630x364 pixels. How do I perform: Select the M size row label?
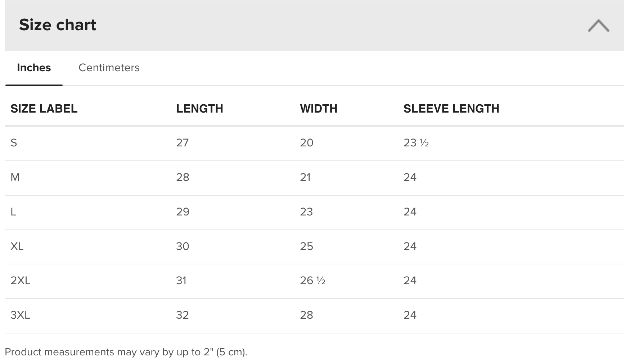tap(15, 177)
